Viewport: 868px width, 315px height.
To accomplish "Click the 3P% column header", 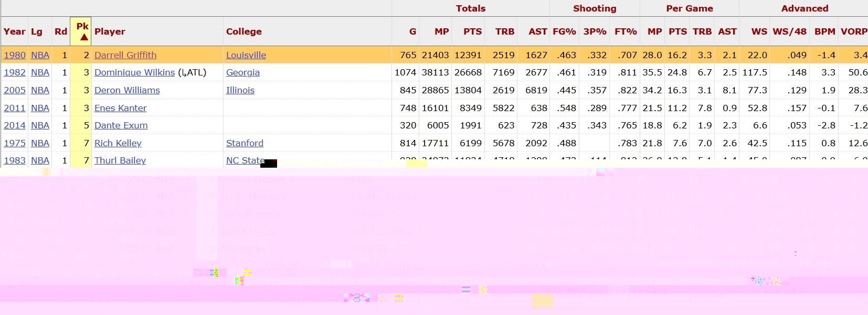I will click(595, 31).
